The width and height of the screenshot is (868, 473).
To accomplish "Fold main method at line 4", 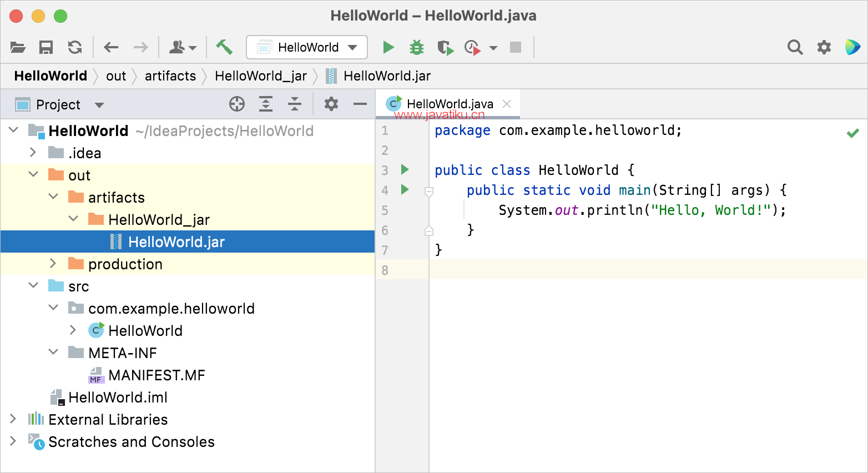I will [x=429, y=192].
